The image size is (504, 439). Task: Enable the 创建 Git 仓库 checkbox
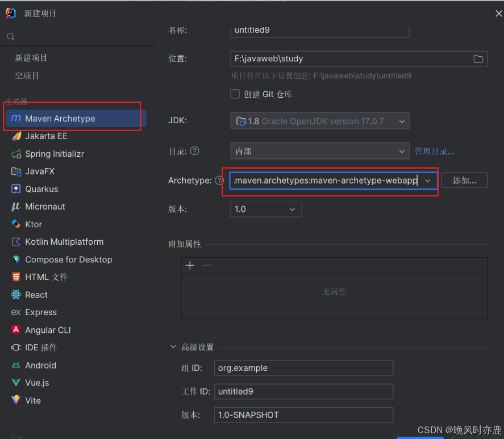pyautogui.click(x=235, y=94)
